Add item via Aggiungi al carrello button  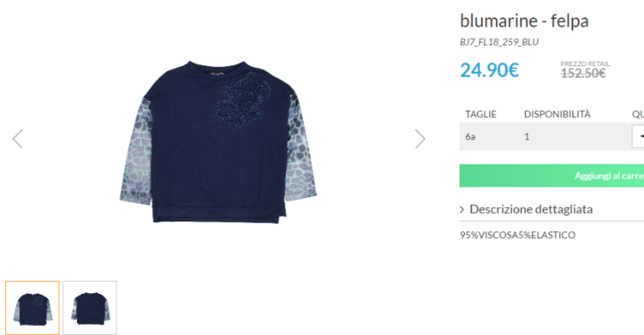pos(552,175)
